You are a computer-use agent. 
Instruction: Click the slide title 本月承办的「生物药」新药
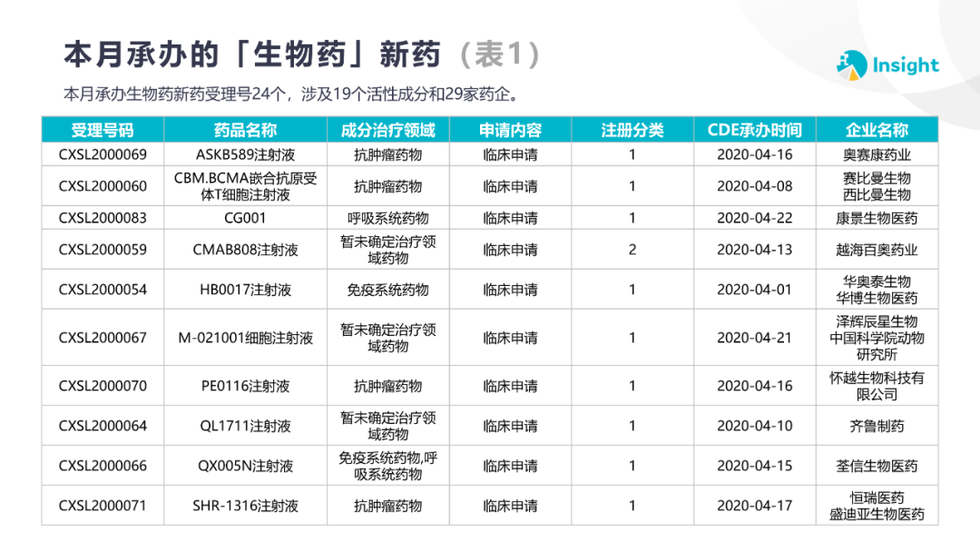(x=252, y=54)
